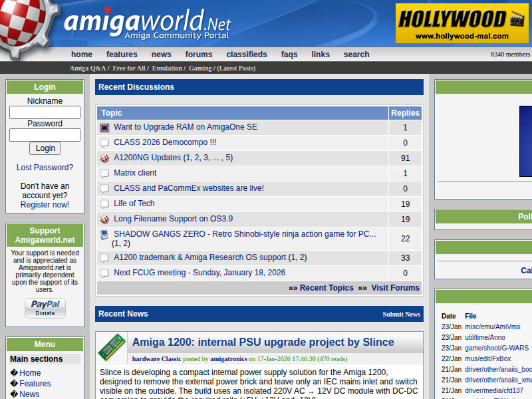Click the Login button
532x399 pixels.
45,148
